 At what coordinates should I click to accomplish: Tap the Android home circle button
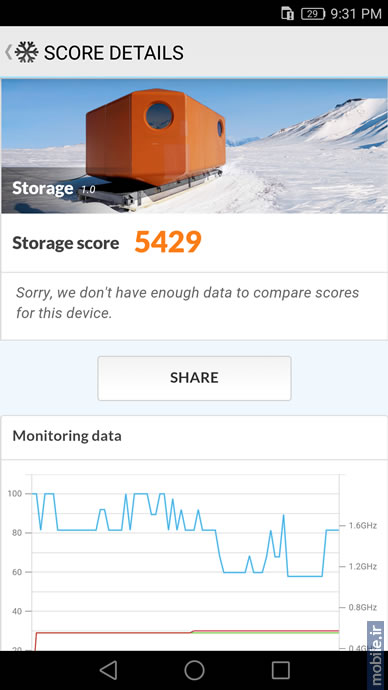[x=194, y=670]
